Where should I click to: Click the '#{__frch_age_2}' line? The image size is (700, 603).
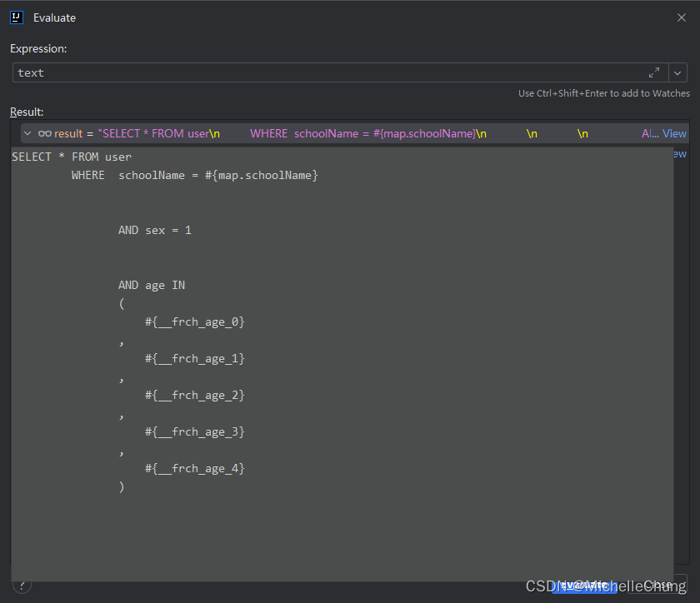click(x=195, y=395)
